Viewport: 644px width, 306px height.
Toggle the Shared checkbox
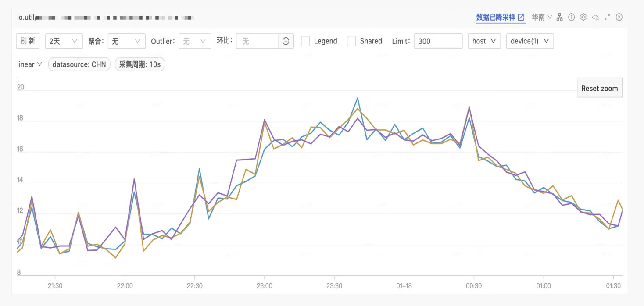[x=351, y=41]
